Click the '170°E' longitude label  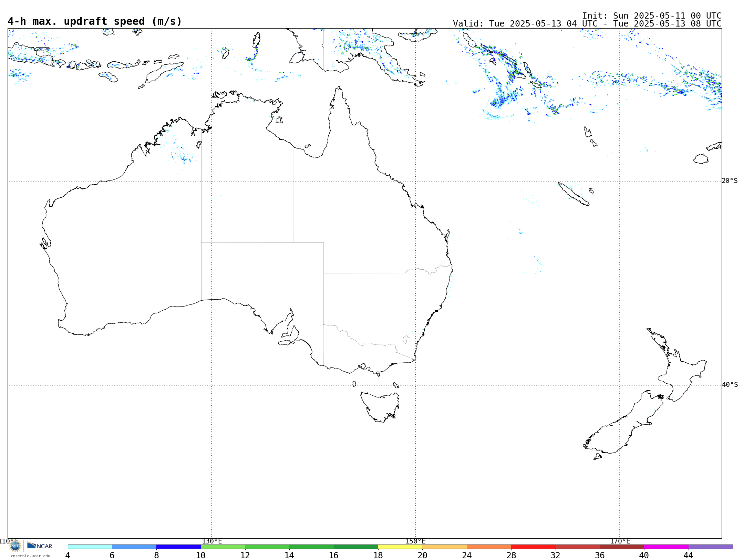tap(620, 541)
